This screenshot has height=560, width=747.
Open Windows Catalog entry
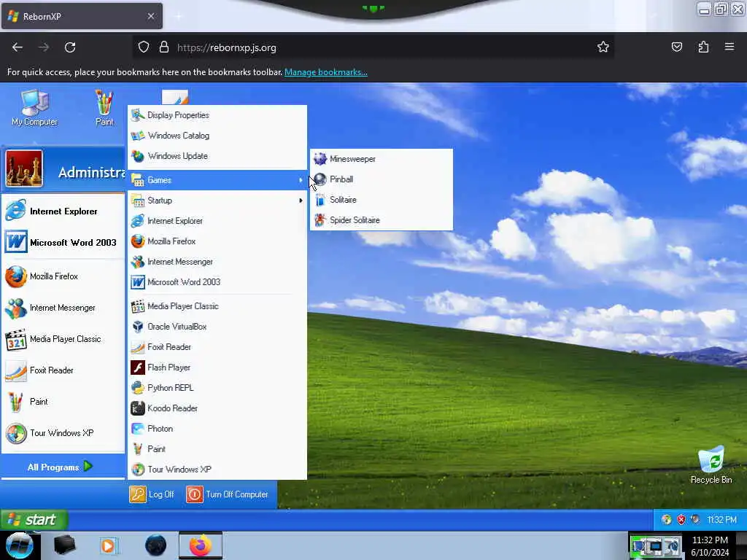tap(217, 136)
